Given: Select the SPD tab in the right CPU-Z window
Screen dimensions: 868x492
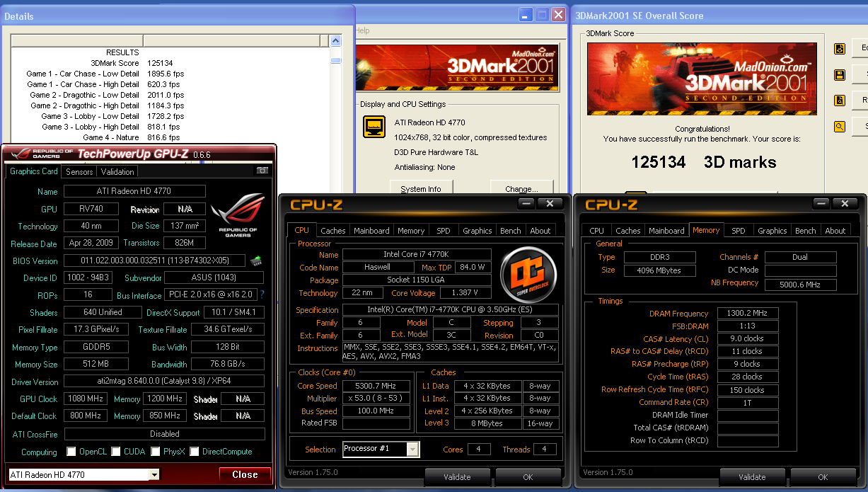Looking at the screenshot, I should [x=739, y=231].
